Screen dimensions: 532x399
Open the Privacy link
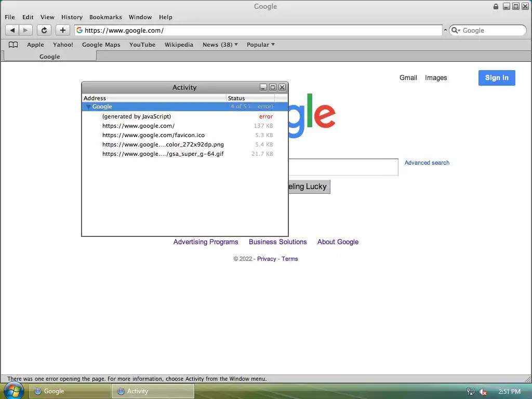point(267,259)
